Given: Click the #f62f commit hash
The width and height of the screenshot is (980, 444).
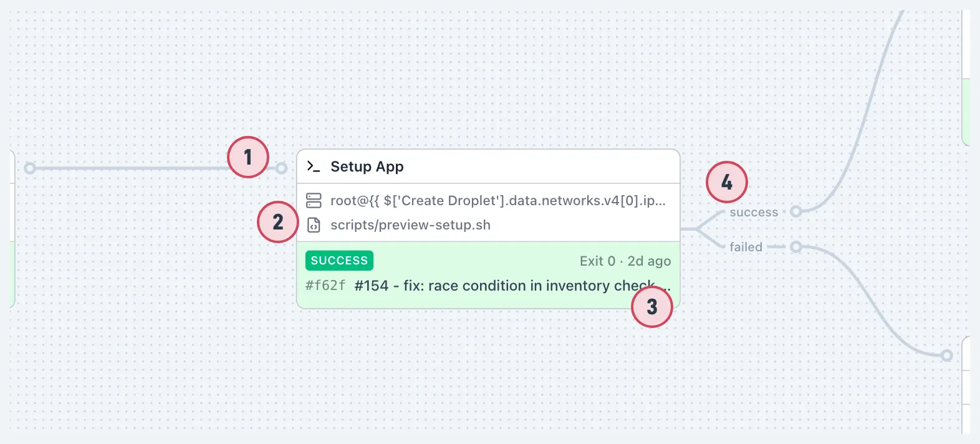Looking at the screenshot, I should pos(325,286).
